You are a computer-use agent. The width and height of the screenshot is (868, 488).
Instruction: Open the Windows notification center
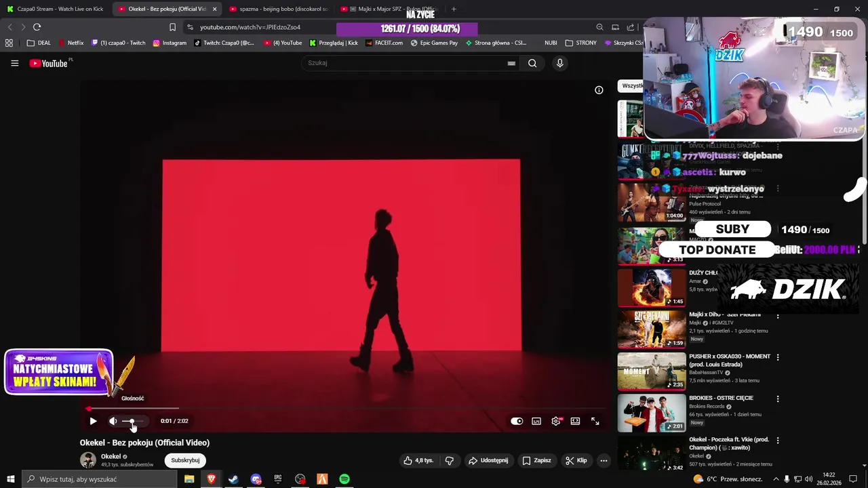854,479
